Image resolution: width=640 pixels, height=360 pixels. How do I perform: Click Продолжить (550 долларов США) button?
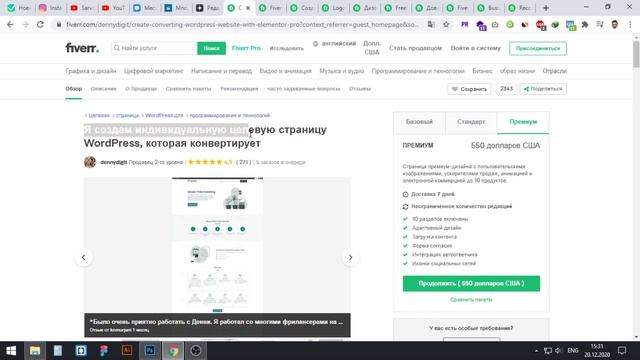tap(471, 283)
